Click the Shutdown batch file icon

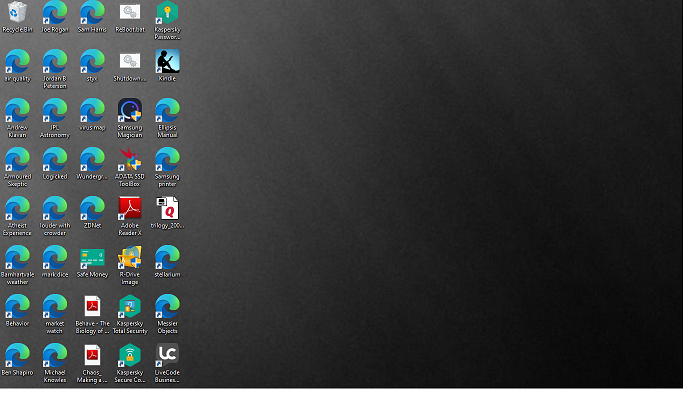tap(130, 62)
